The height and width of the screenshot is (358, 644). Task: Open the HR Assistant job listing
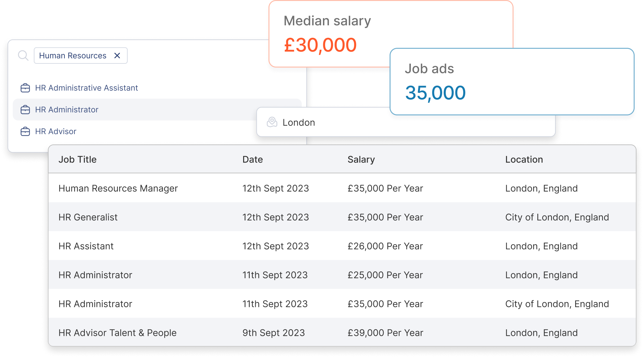86,246
